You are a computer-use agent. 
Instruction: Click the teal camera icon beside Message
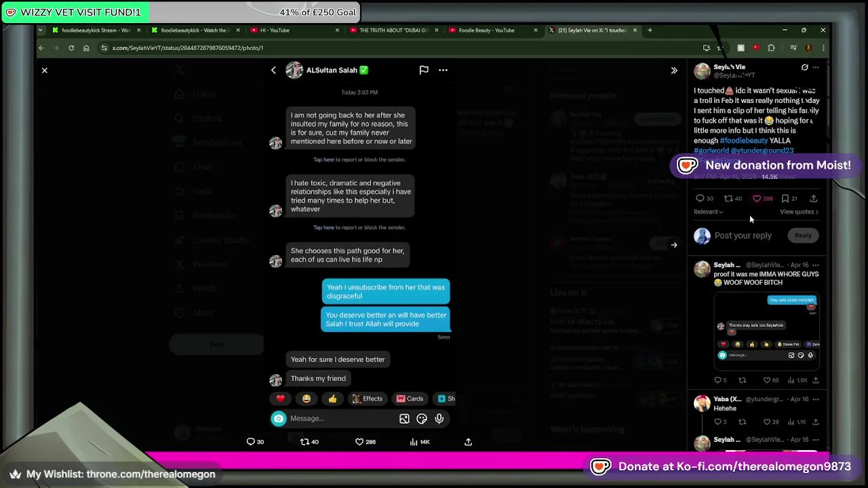click(279, 418)
